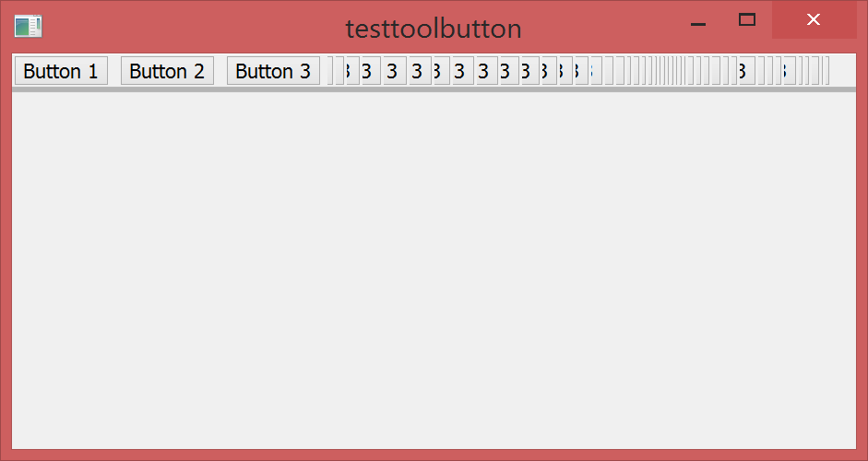This screenshot has width=868, height=461.
Task: Close the testtoolbutton window
Action: pyautogui.click(x=813, y=20)
